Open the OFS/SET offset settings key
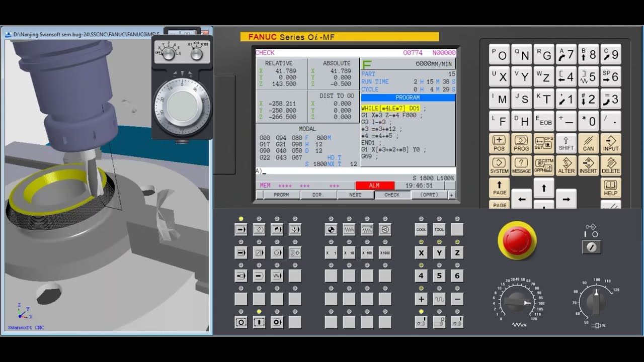This screenshot has width=644, height=362. point(544,143)
